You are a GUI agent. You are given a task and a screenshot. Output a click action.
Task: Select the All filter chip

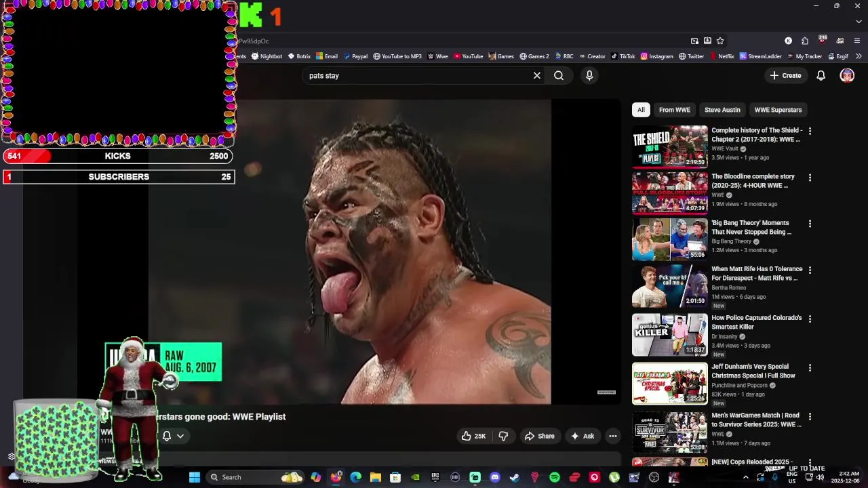[x=641, y=110]
